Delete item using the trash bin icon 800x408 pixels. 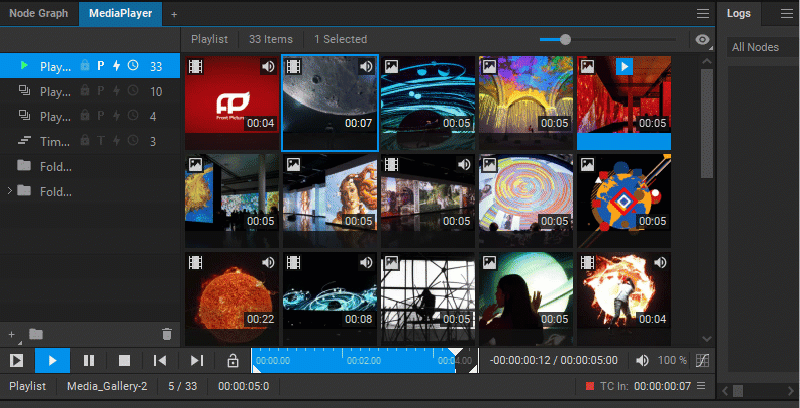point(167,334)
